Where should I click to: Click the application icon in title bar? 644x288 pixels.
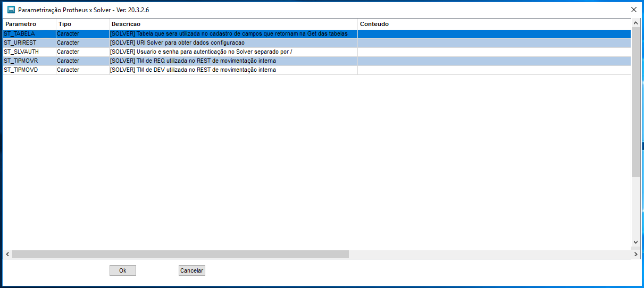[11, 10]
